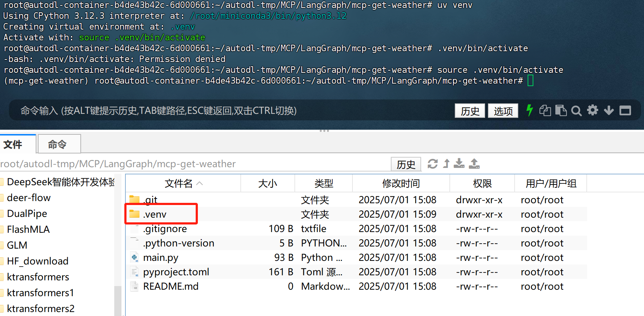Click the fullscreen terminal window icon
Viewport: 644px width, 316px height.
click(x=625, y=111)
